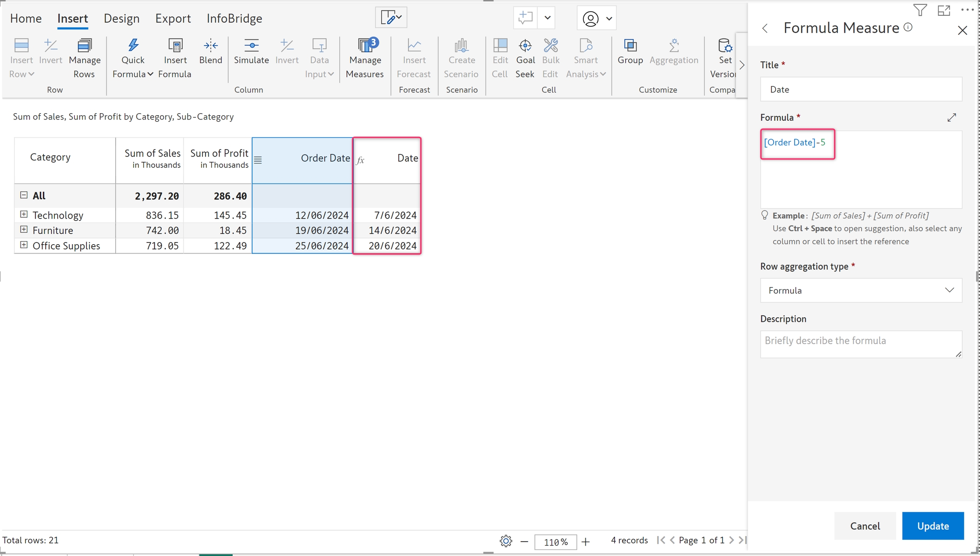The image size is (980, 556).
Task: Click the Cancel button
Action: [x=865, y=526]
